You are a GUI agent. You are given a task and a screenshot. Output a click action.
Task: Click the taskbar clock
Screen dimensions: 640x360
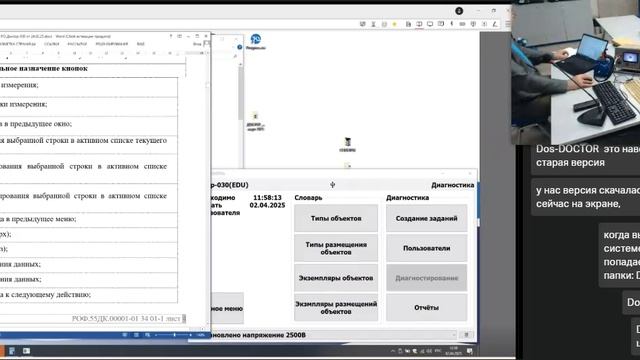click(x=453, y=351)
